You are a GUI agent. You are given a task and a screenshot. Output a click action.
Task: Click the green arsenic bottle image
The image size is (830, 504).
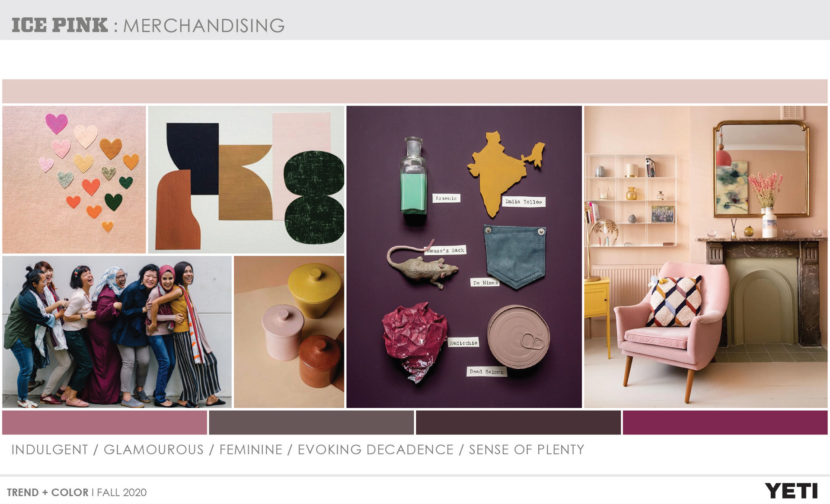point(414,177)
